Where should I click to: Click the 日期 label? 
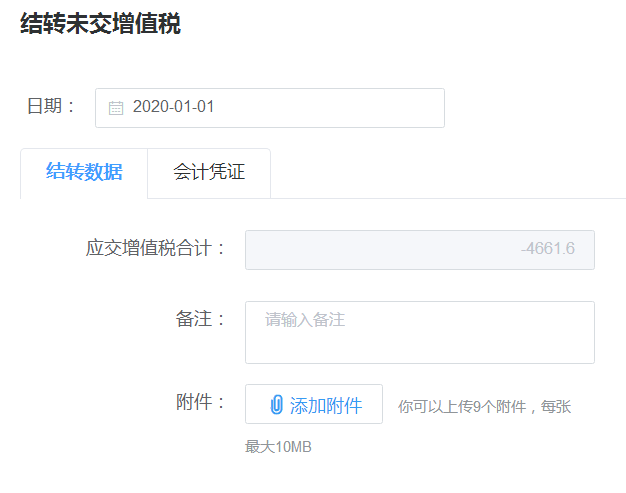(51, 106)
